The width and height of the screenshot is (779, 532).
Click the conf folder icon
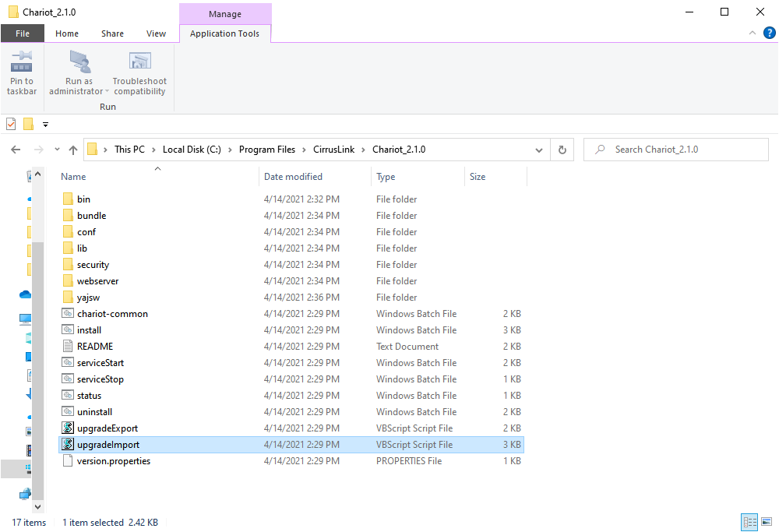[68, 232]
